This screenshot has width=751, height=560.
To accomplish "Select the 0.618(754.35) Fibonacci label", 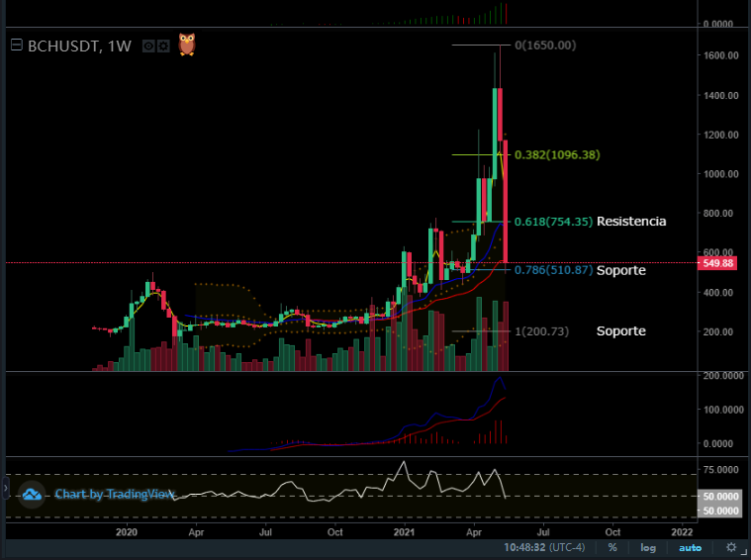I will coord(553,222).
